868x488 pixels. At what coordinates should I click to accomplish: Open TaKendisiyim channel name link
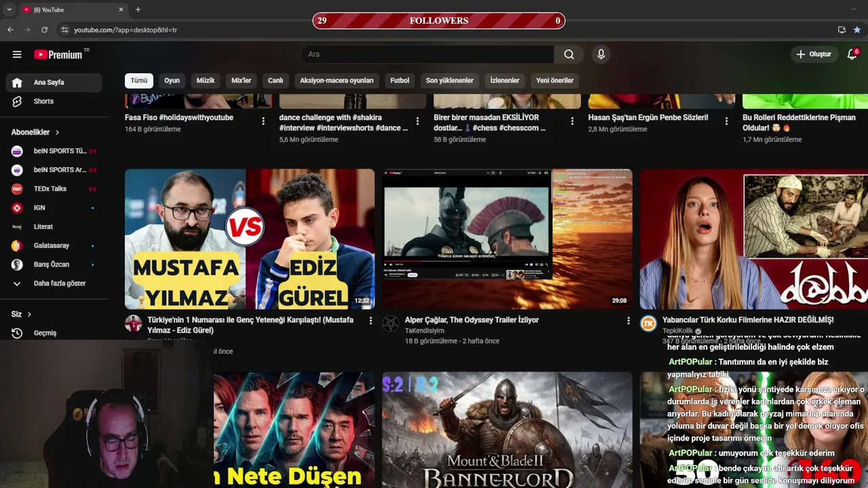[x=425, y=331]
